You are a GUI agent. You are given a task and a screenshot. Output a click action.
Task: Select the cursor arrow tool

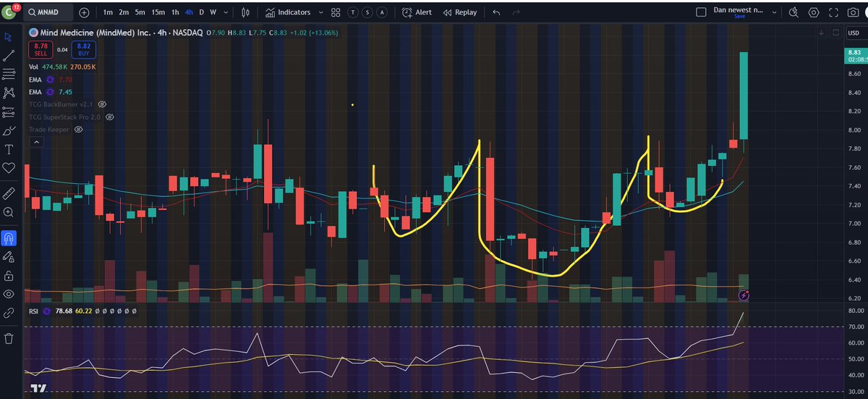pyautogui.click(x=9, y=36)
